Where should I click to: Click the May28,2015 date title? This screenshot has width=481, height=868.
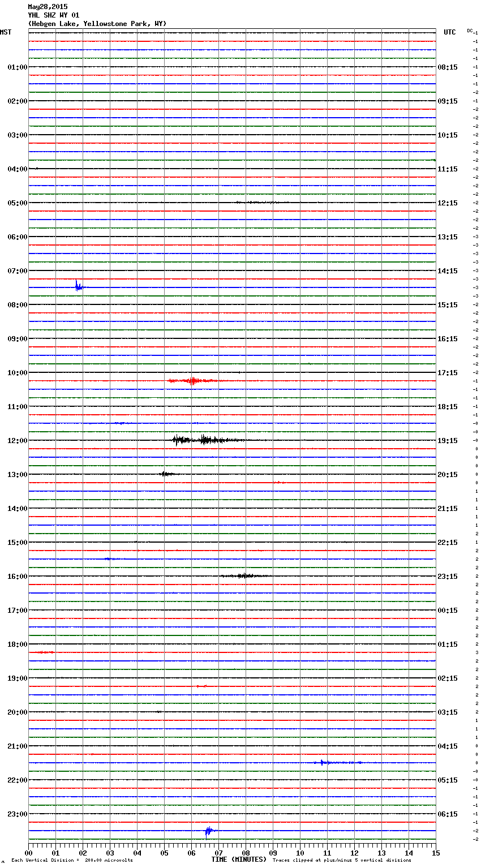[x=48, y=7]
